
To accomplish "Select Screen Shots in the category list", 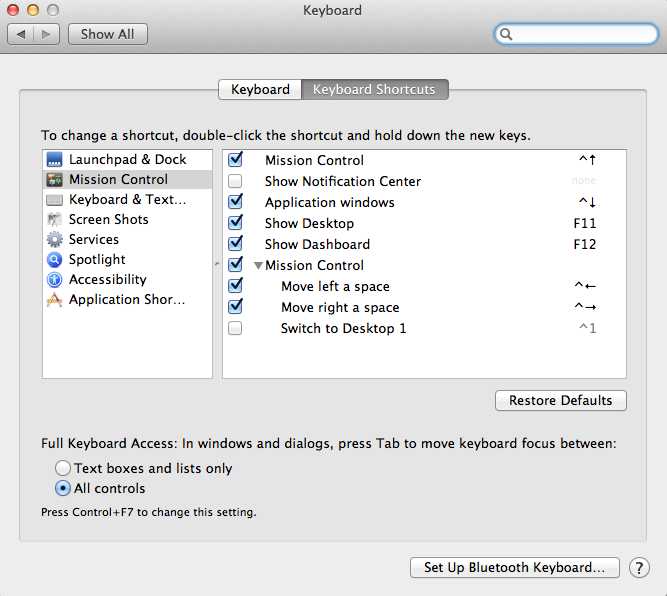I will coord(128,220).
